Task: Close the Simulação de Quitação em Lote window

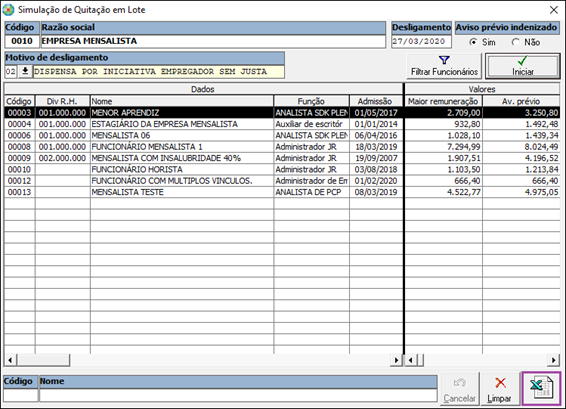Action: click(x=554, y=10)
